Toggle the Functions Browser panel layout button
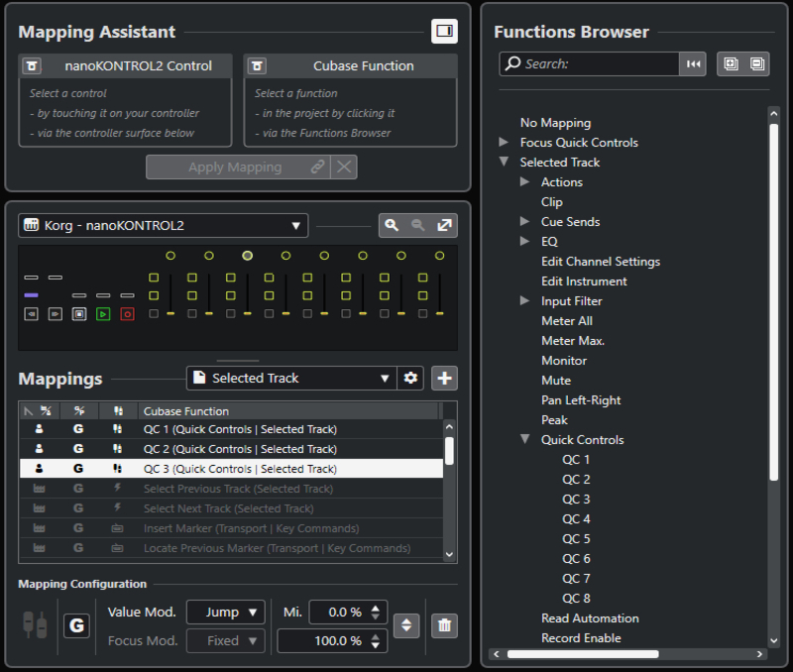This screenshot has height=672, width=793. click(444, 32)
